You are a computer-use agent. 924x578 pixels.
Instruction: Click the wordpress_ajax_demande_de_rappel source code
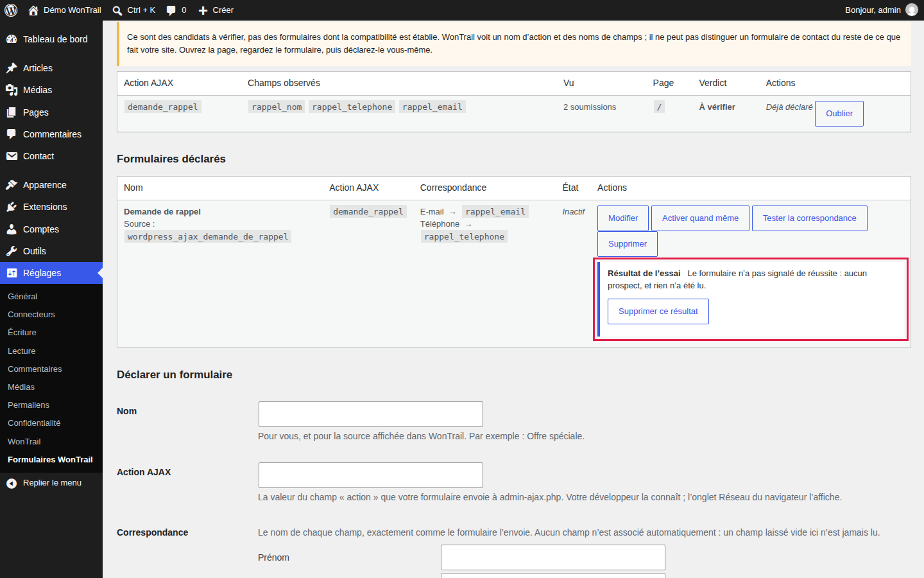(x=208, y=237)
